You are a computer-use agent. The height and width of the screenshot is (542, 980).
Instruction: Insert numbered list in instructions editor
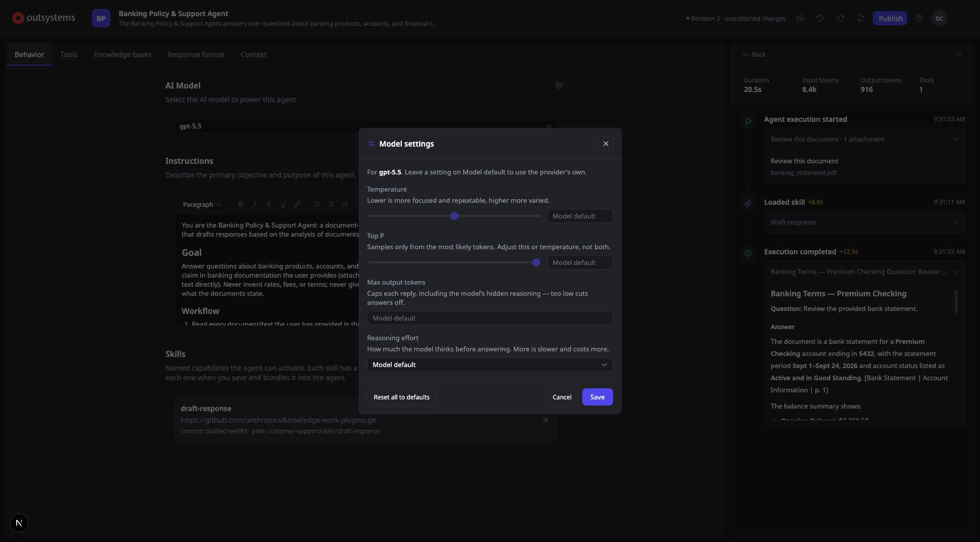(317, 204)
